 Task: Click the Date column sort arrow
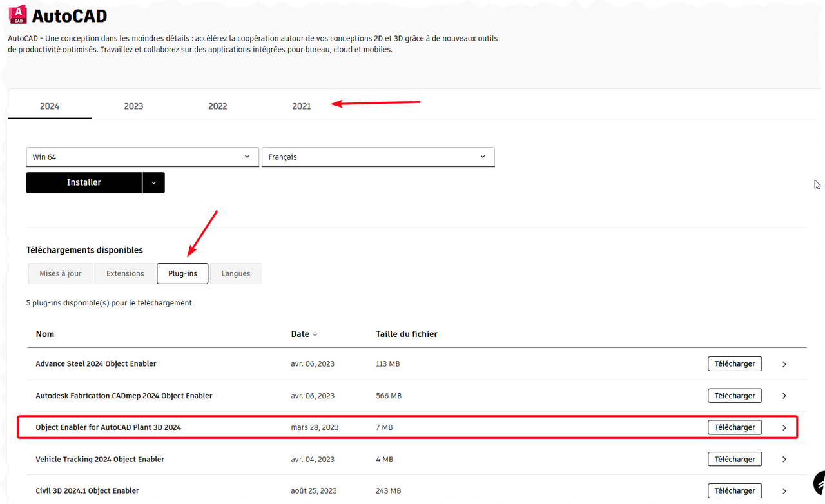(x=315, y=334)
